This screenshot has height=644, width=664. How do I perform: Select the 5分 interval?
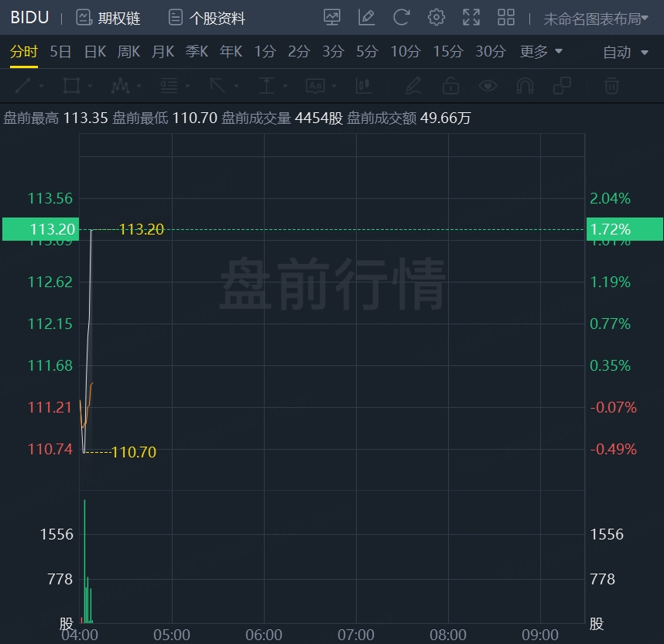367,52
